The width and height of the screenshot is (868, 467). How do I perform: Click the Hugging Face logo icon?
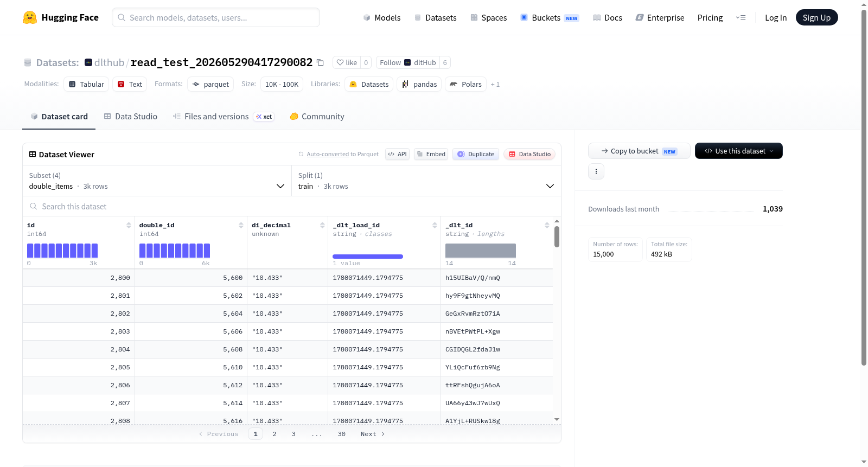(30, 17)
